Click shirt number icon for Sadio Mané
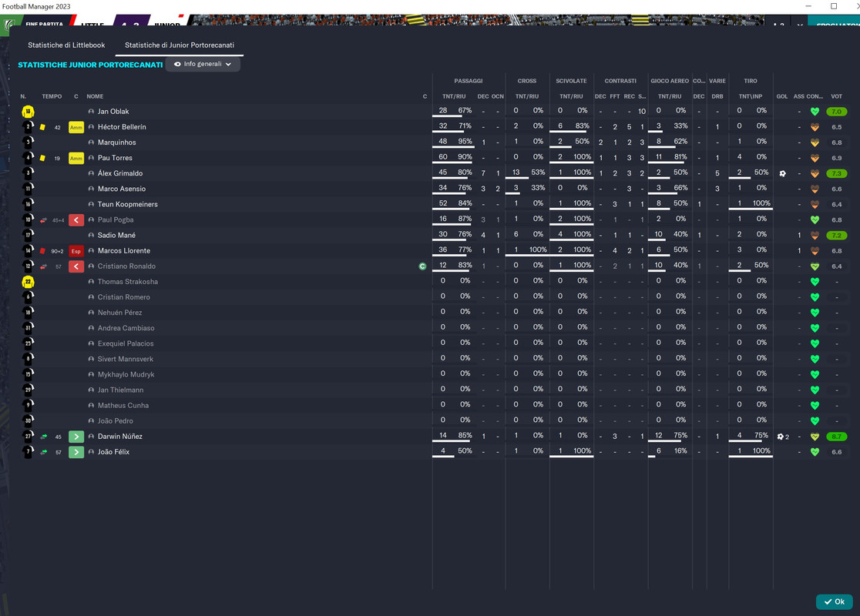 click(x=28, y=236)
